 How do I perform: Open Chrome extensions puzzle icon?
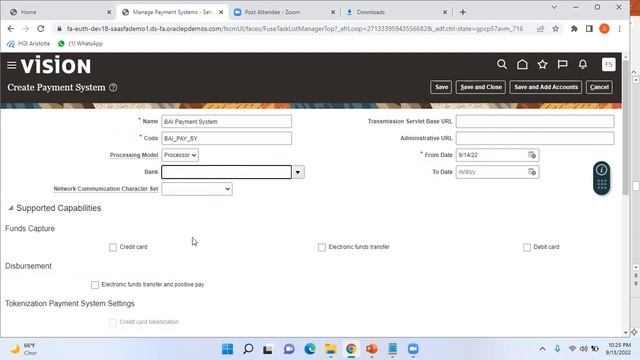(574, 29)
